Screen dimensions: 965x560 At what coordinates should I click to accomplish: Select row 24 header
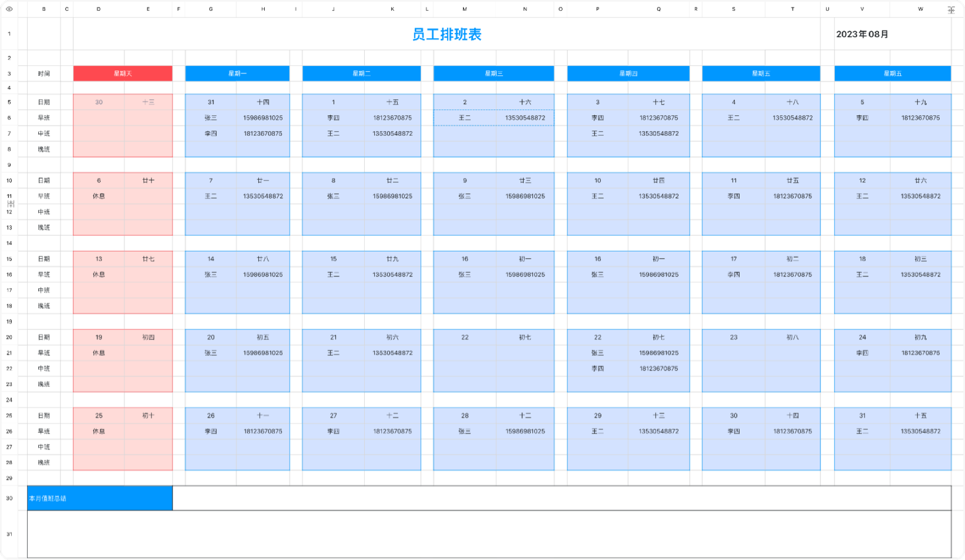[9, 400]
